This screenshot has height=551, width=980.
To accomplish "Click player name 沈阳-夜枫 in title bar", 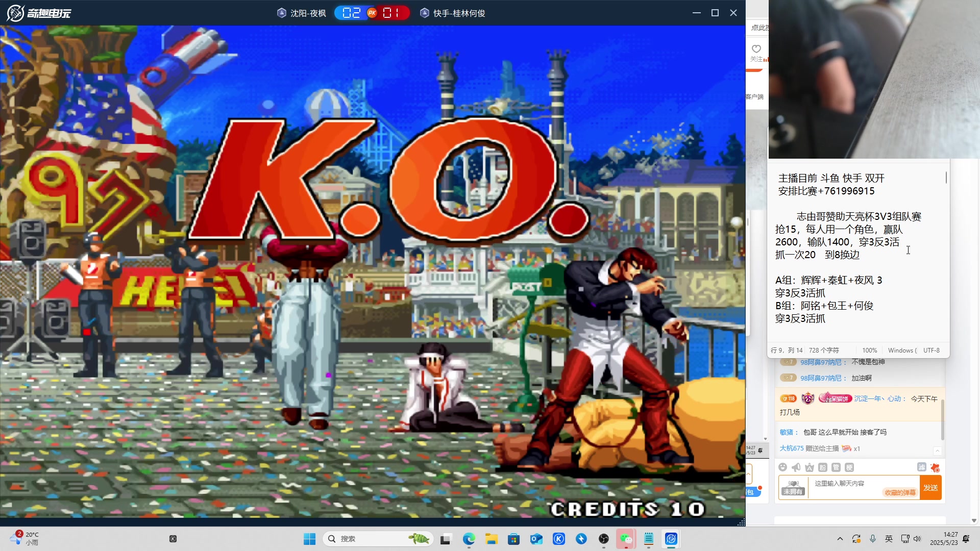I will point(308,13).
